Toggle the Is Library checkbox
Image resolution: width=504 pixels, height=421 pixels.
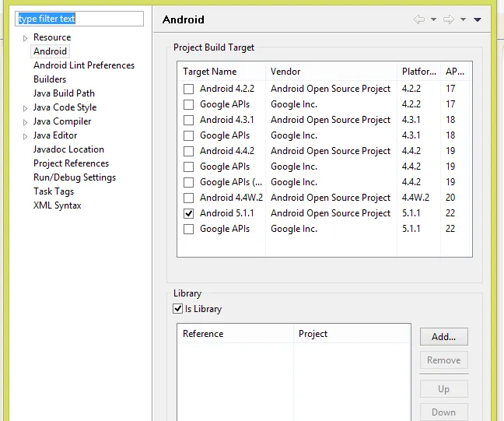[x=178, y=309]
